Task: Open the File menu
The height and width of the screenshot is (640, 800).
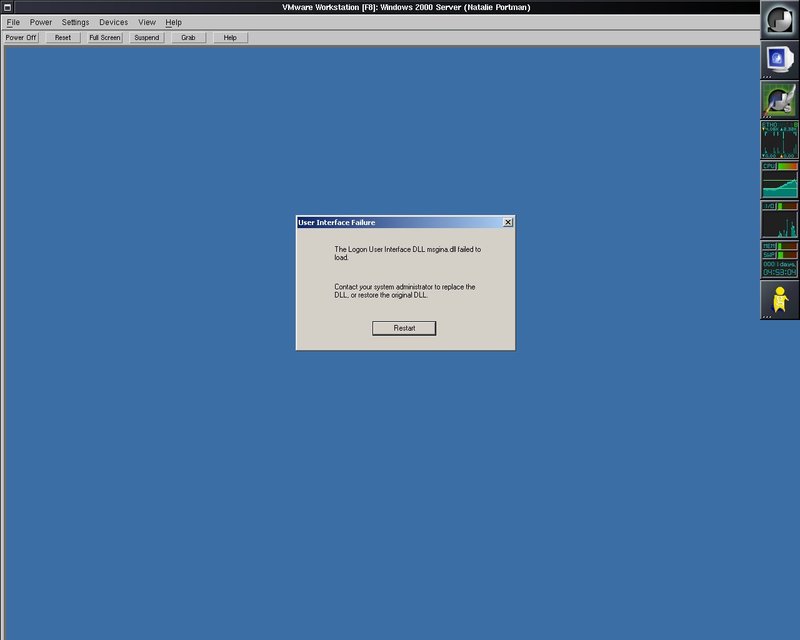Action: click(x=13, y=22)
